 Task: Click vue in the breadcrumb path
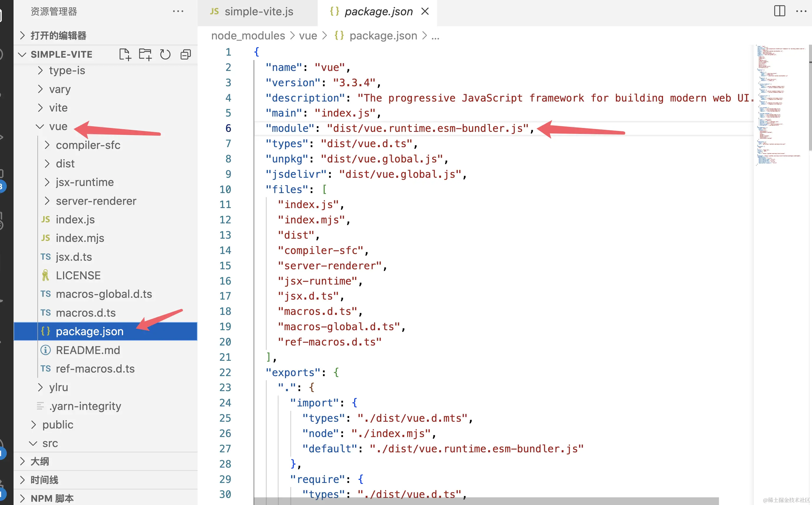308,35
